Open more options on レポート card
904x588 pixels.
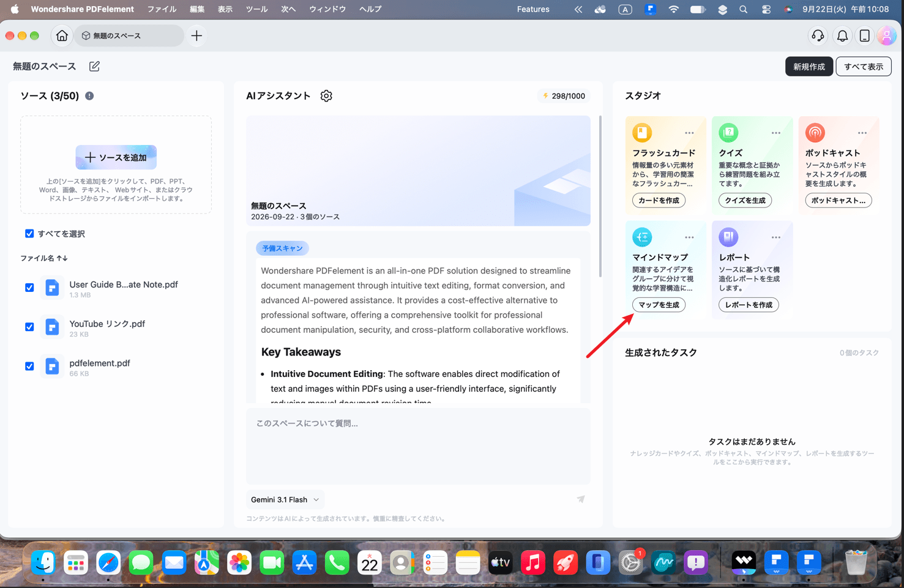(775, 237)
